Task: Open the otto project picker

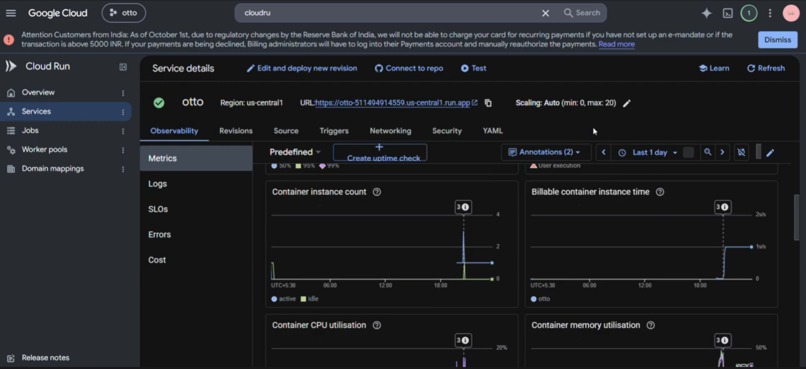Action: [124, 13]
